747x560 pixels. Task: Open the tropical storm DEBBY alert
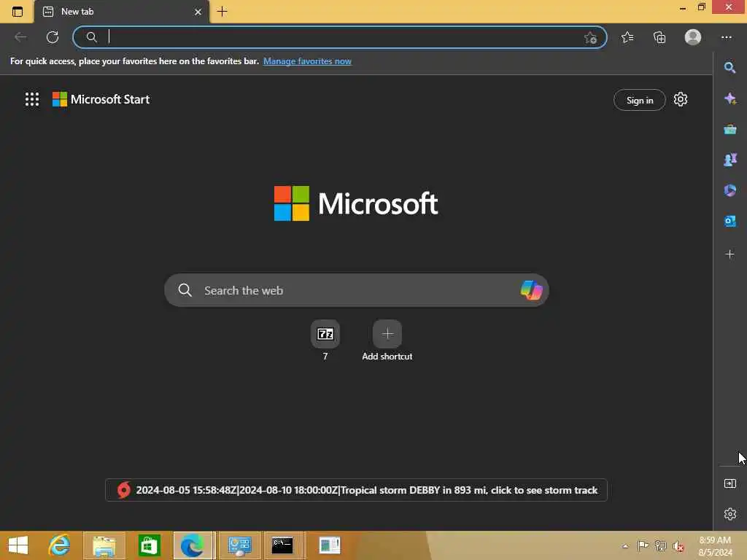point(356,490)
